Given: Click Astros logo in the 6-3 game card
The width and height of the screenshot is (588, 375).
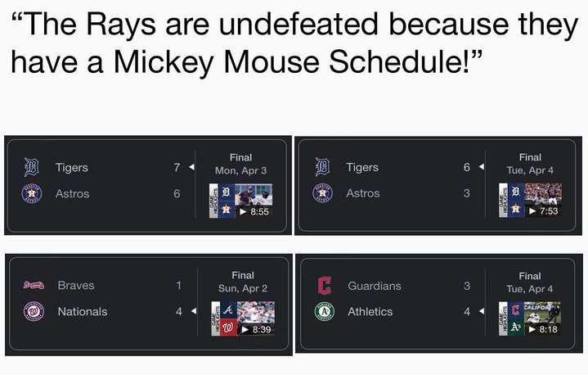Looking at the screenshot, I should tap(322, 193).
